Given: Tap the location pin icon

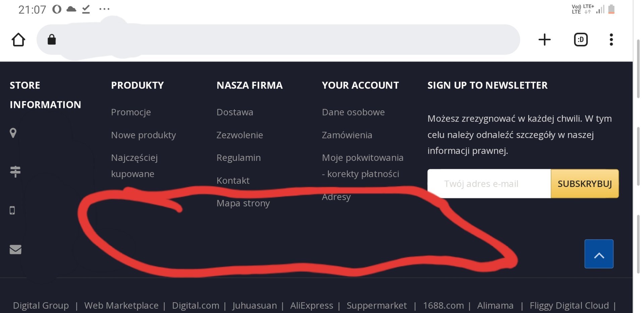Looking at the screenshot, I should coord(13,133).
